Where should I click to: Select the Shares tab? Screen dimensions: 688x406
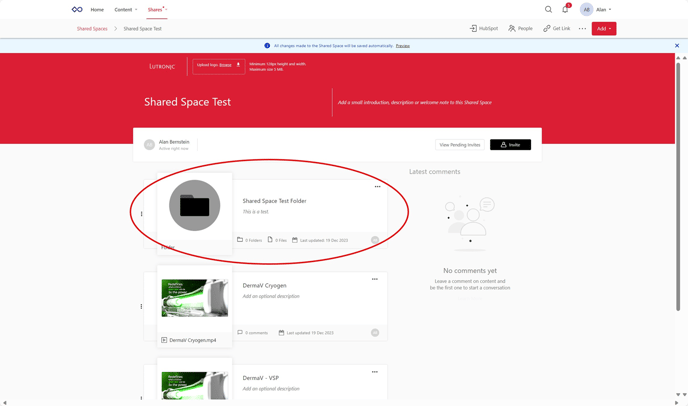[x=155, y=9]
